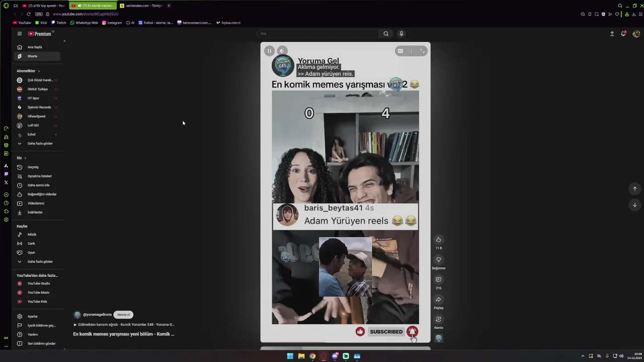The width and height of the screenshot is (644, 362).
Task: Go to next Short down arrow
Action: coord(634,205)
